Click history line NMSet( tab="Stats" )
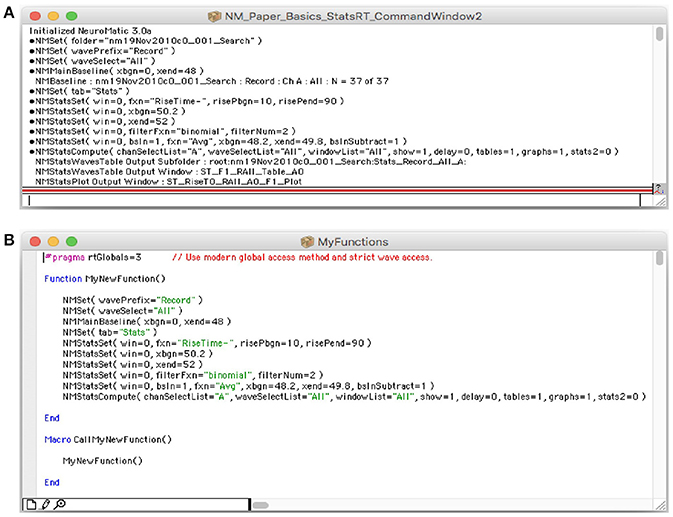 point(79,91)
